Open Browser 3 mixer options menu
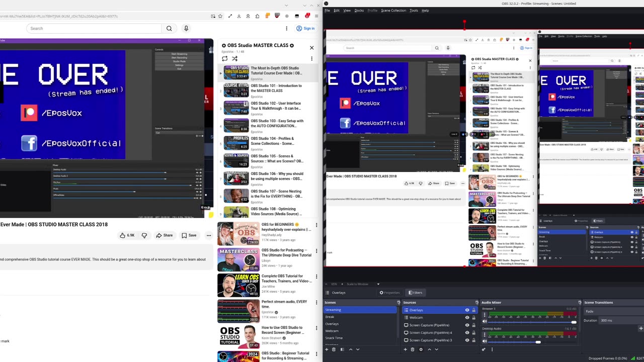 click(x=485, y=315)
